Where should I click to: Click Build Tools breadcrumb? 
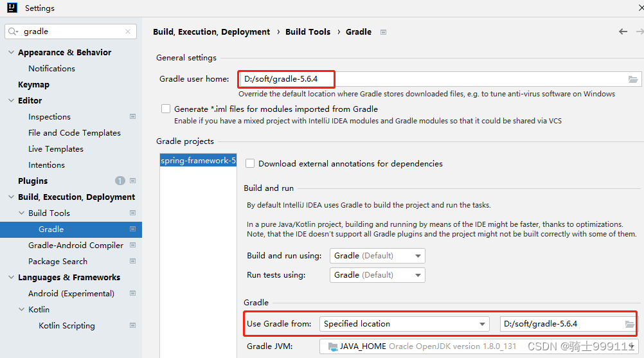point(308,32)
